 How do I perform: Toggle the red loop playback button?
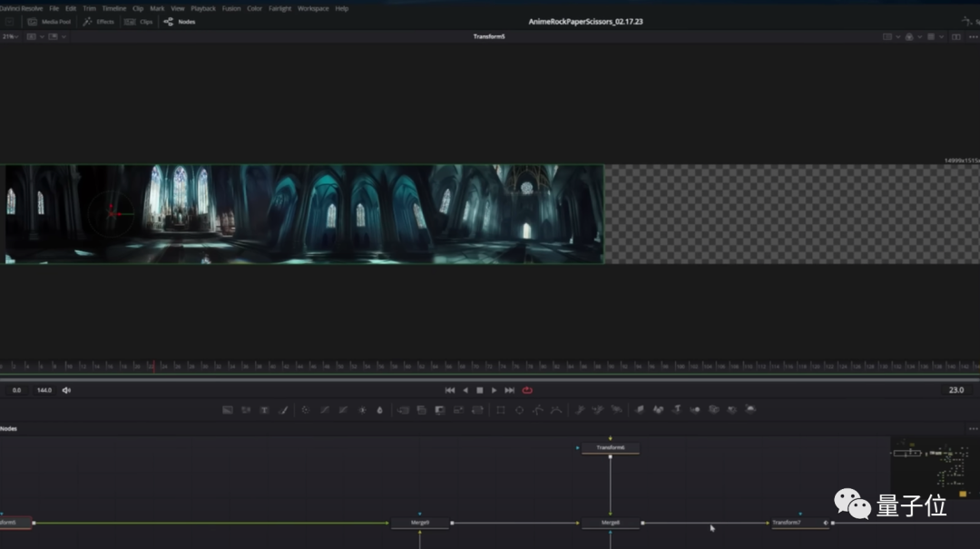(527, 390)
